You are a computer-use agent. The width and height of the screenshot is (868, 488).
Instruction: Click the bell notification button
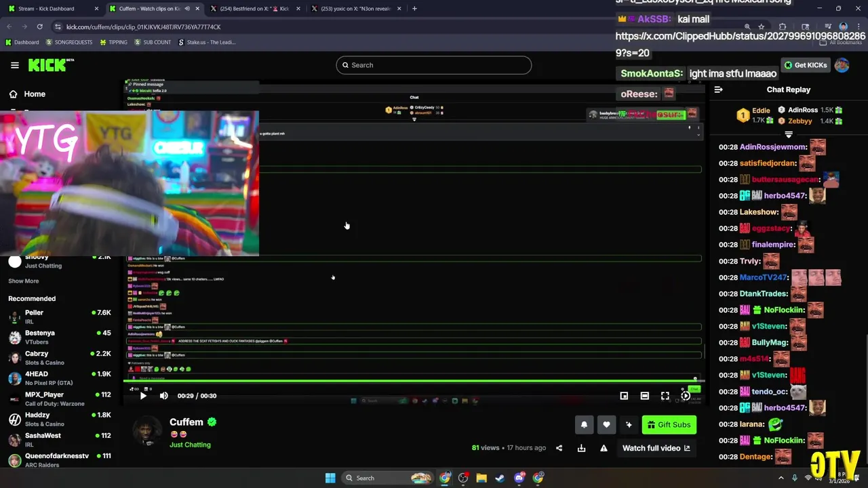584,425
